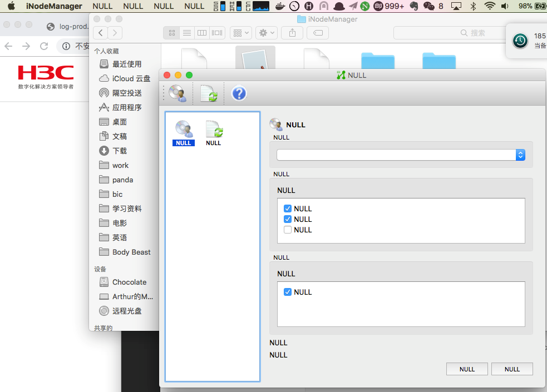This screenshot has width=547, height=392.
Task: Uncheck the second checked NULL box in three-item list
Action: tap(288, 219)
